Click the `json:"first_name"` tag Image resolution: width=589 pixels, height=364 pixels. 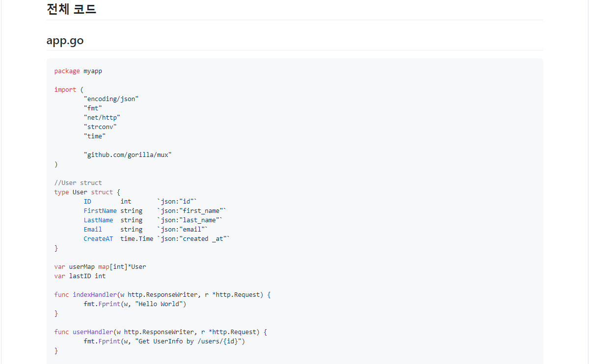click(192, 211)
